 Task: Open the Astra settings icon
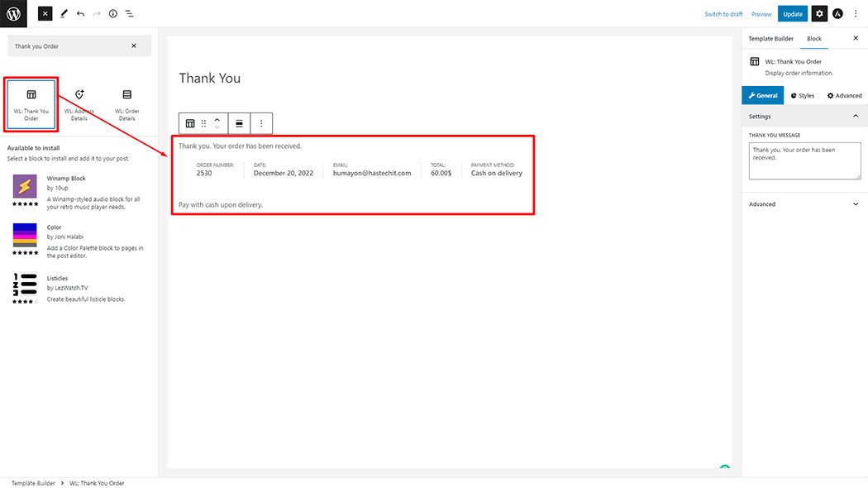[x=837, y=13]
